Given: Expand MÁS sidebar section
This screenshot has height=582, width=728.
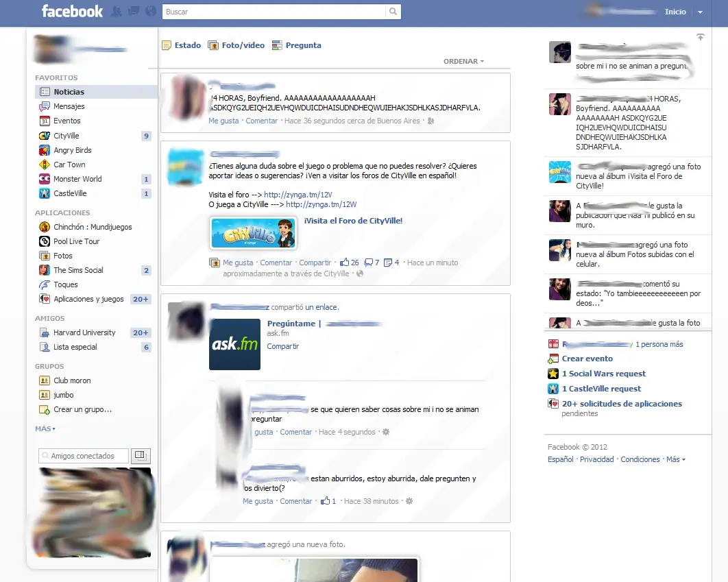Looking at the screenshot, I should click(45, 428).
